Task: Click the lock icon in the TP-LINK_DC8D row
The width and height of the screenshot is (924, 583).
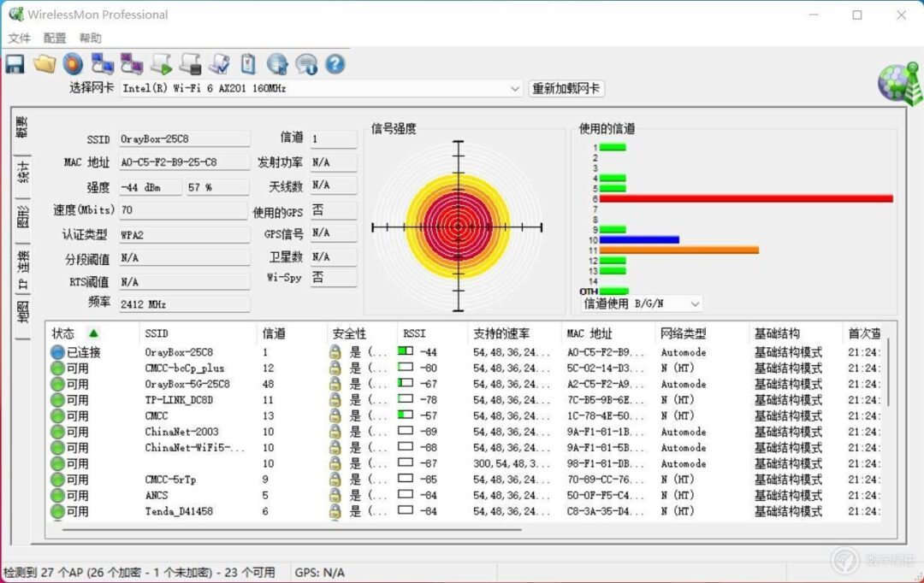Action: click(335, 400)
